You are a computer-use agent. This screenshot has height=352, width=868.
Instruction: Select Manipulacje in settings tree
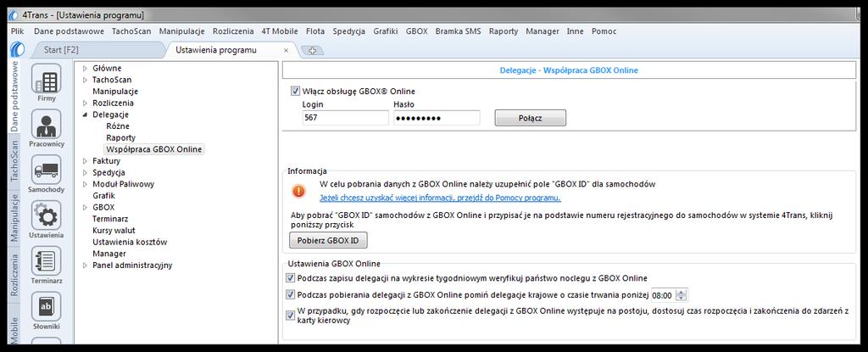[115, 92]
